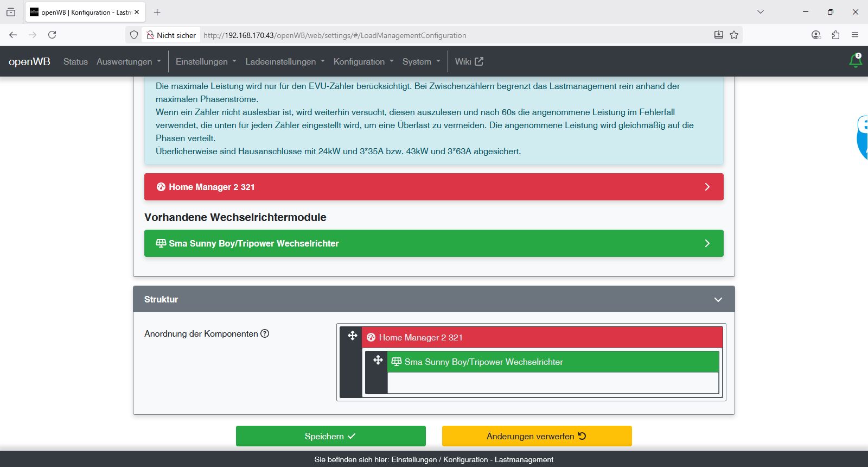Click the solar panel icon in structure tree
The image size is (868, 467).
coord(397,362)
